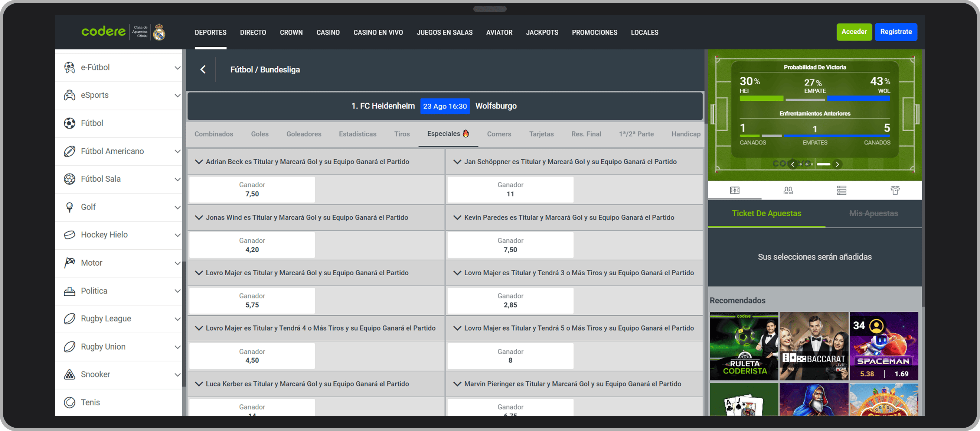Screen dimensions: 980x431
Task: Show previous stats slide in widget
Action: [x=793, y=164]
